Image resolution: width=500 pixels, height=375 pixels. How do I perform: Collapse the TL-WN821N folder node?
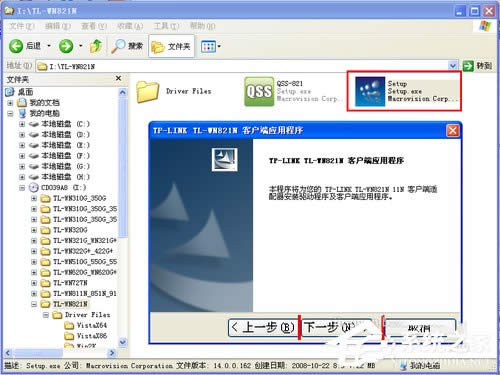[x=34, y=304]
